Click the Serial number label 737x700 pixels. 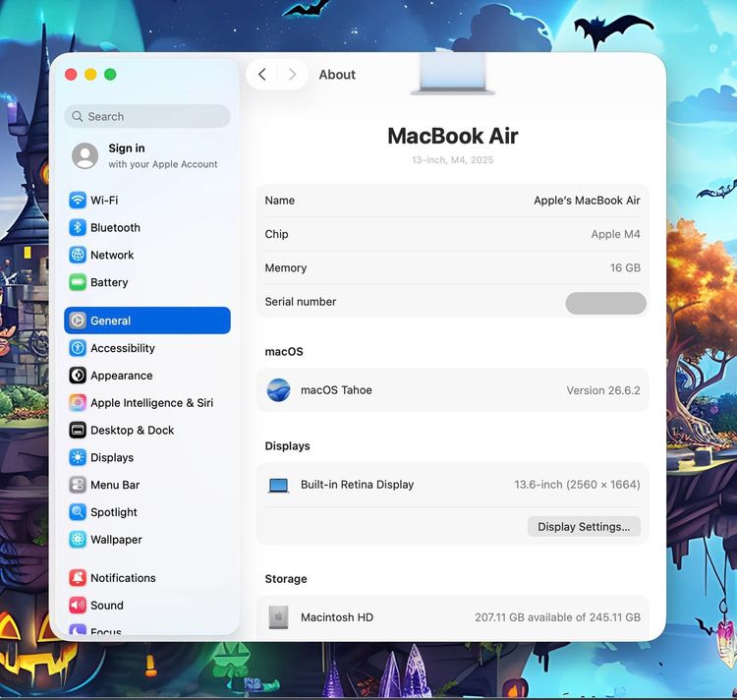(x=301, y=302)
